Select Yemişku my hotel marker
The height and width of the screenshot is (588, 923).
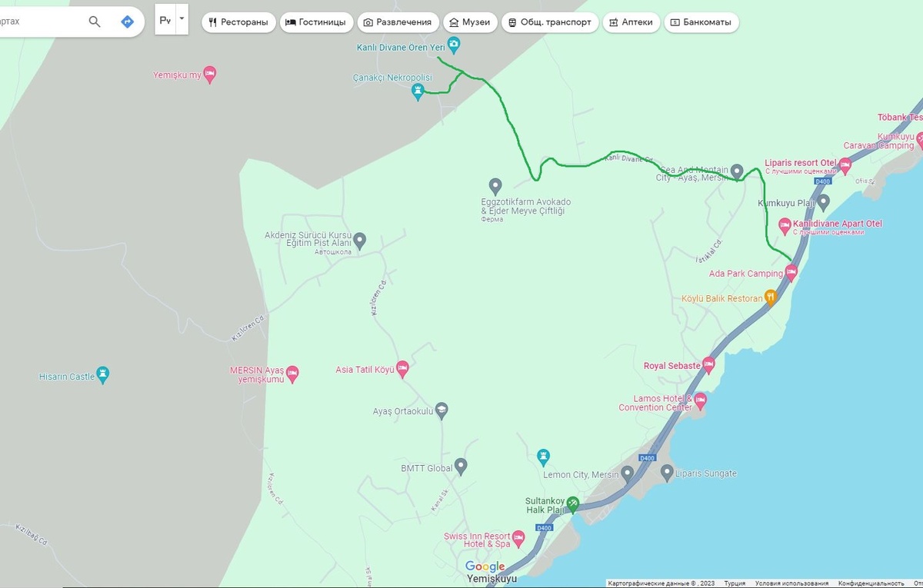click(x=209, y=75)
